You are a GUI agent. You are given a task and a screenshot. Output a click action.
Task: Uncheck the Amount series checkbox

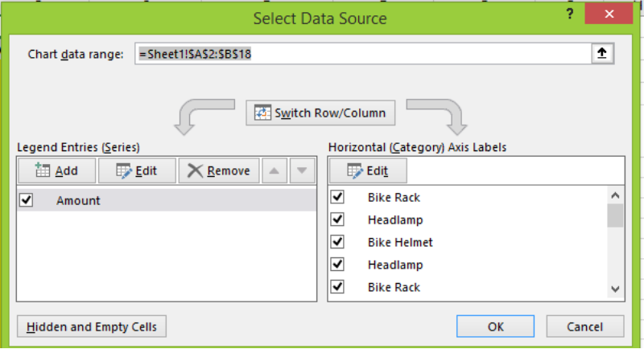tap(27, 200)
